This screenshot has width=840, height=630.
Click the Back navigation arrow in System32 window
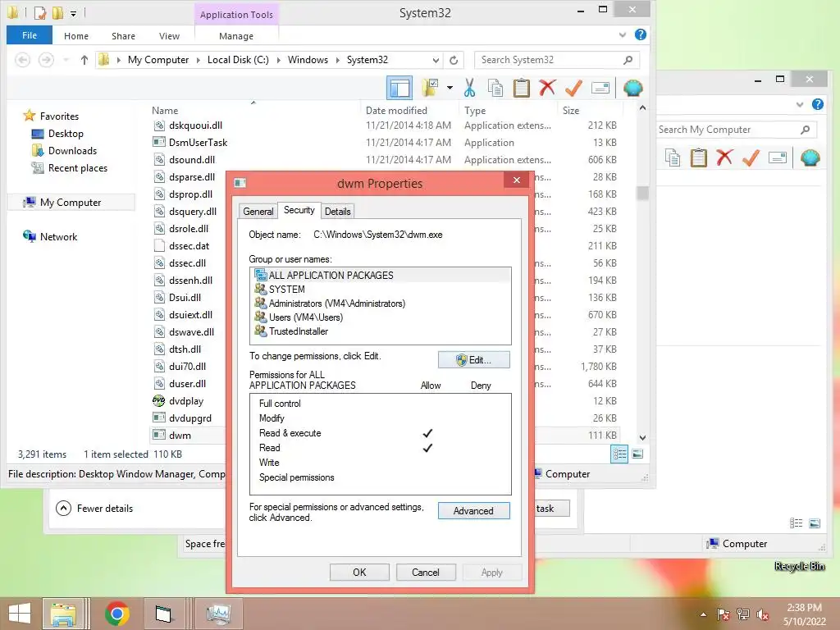22,60
